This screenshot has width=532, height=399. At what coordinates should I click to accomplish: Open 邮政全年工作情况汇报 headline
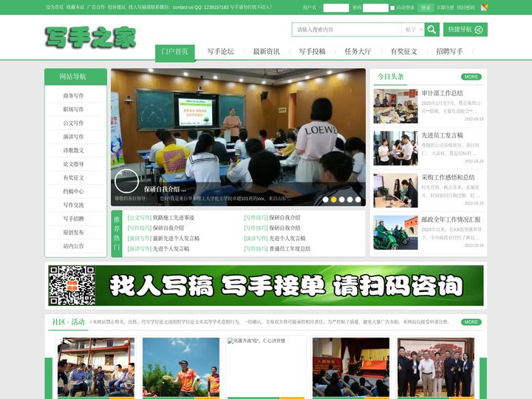click(451, 219)
